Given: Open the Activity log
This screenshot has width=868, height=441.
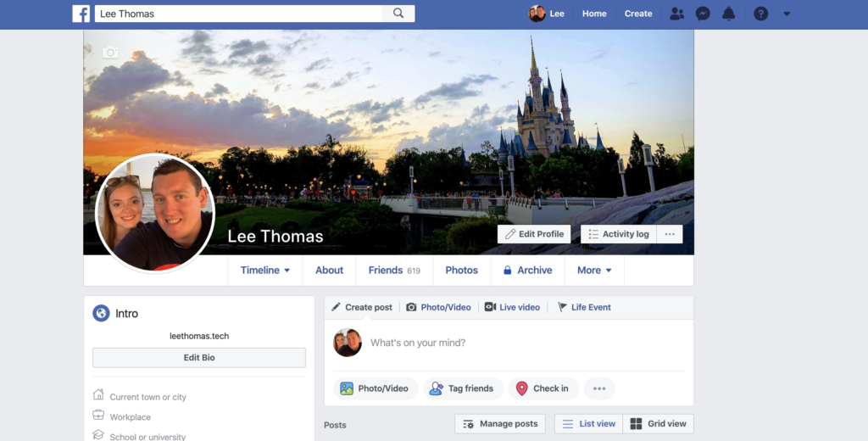Looking at the screenshot, I should [618, 234].
